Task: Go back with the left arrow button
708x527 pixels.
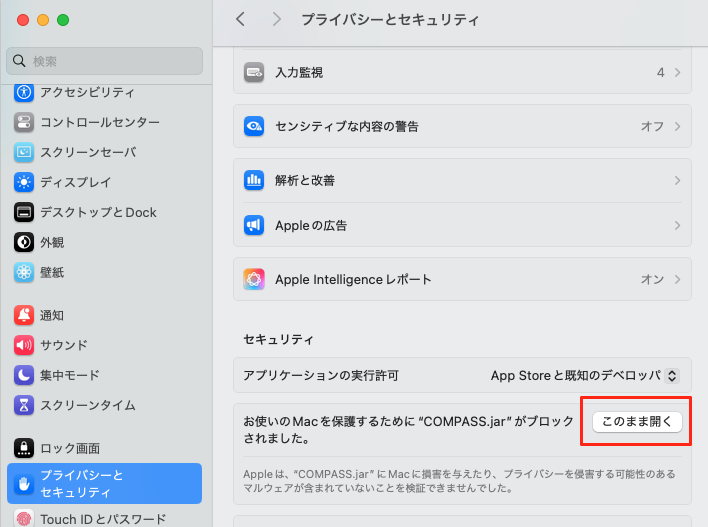Action: pyautogui.click(x=240, y=19)
